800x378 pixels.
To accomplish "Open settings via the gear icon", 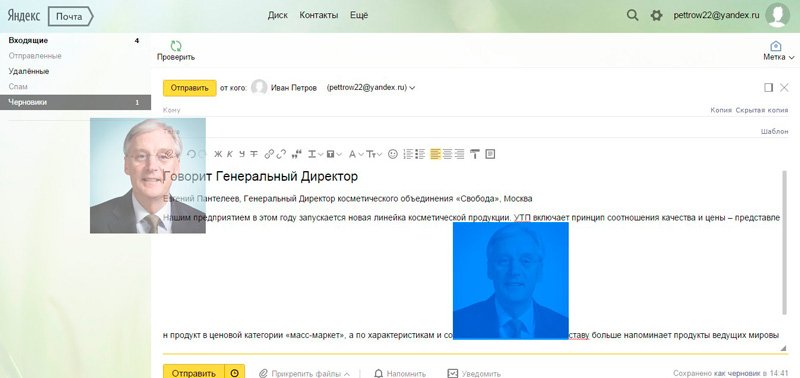I will pyautogui.click(x=656, y=15).
